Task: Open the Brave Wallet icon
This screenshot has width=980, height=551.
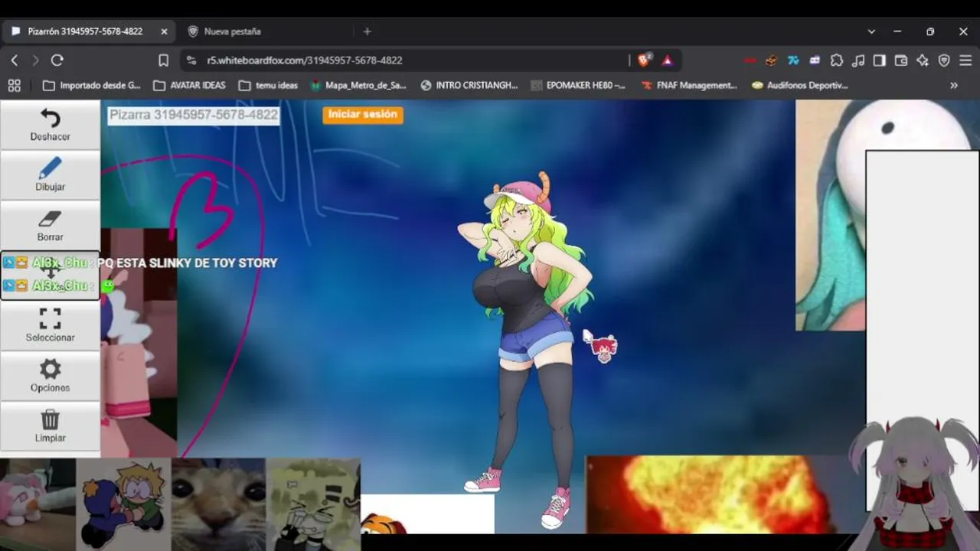Action: pyautogui.click(x=901, y=60)
